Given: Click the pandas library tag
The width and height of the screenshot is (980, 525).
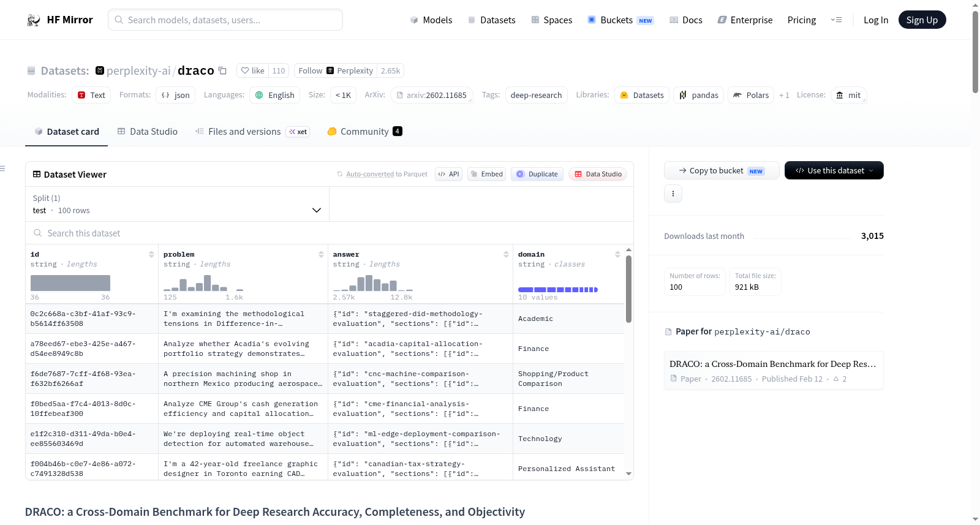Looking at the screenshot, I should tap(699, 95).
